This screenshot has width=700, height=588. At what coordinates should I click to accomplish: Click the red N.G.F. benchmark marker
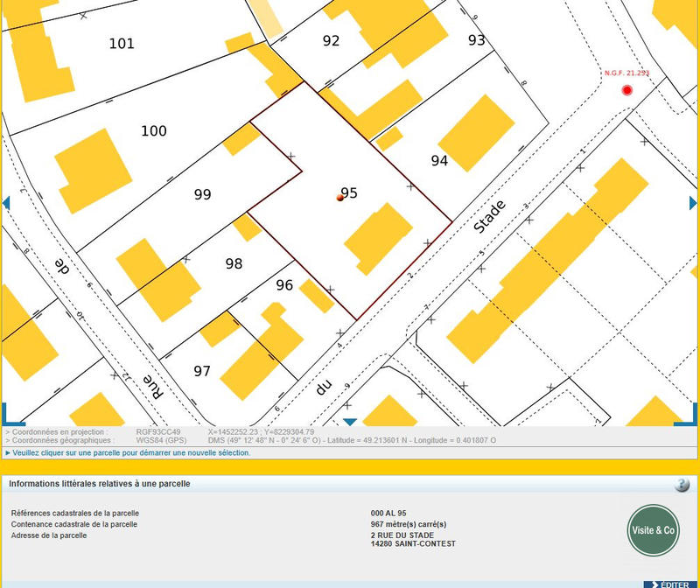(626, 90)
